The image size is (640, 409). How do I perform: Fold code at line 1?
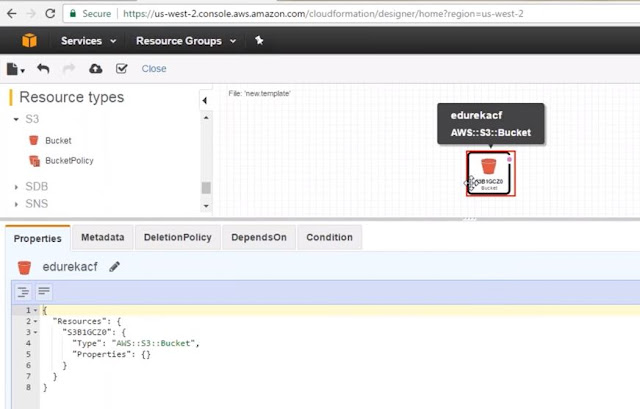click(x=36, y=311)
